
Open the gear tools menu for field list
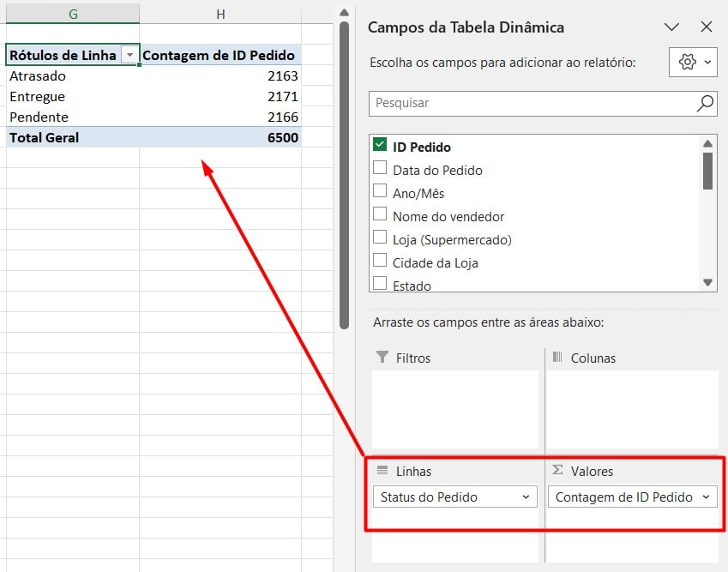tap(693, 63)
